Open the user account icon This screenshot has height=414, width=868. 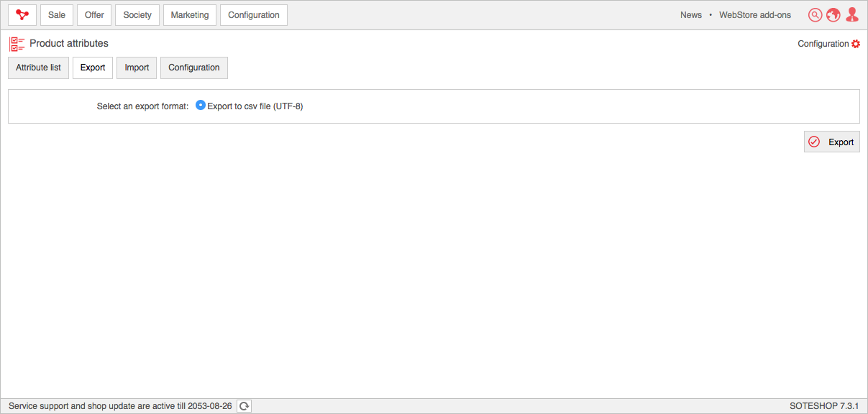[852, 15]
